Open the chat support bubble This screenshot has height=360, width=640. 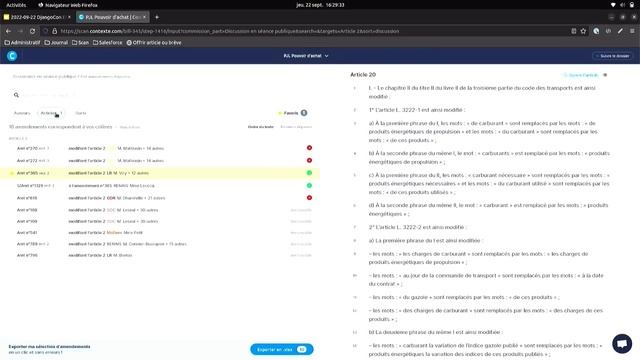click(622, 343)
